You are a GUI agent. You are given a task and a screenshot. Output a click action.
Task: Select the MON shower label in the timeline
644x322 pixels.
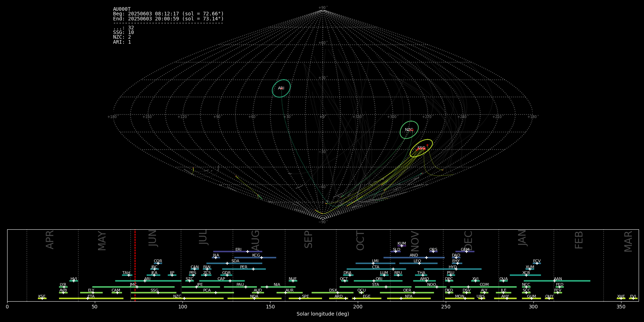(459, 297)
